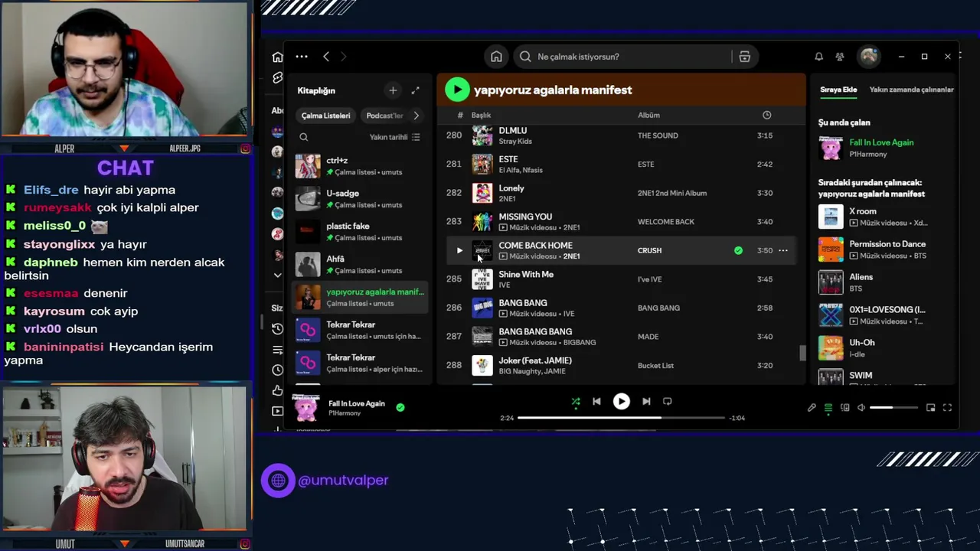Open the connect to a device icon
The height and width of the screenshot is (551, 980).
[x=845, y=408]
